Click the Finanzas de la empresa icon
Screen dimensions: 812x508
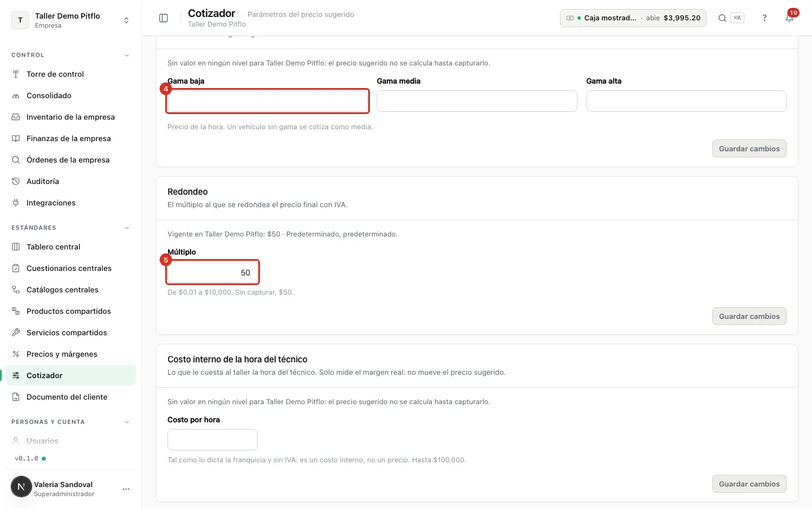[16, 138]
